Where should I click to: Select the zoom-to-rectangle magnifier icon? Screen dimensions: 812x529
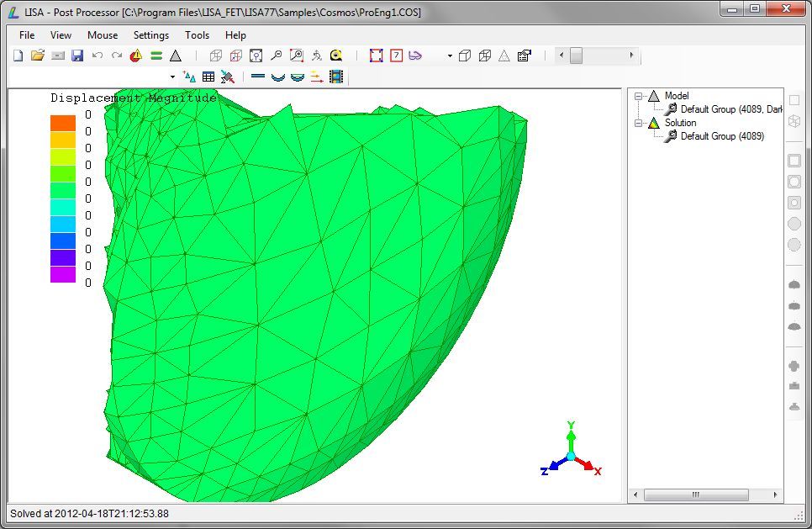point(296,56)
